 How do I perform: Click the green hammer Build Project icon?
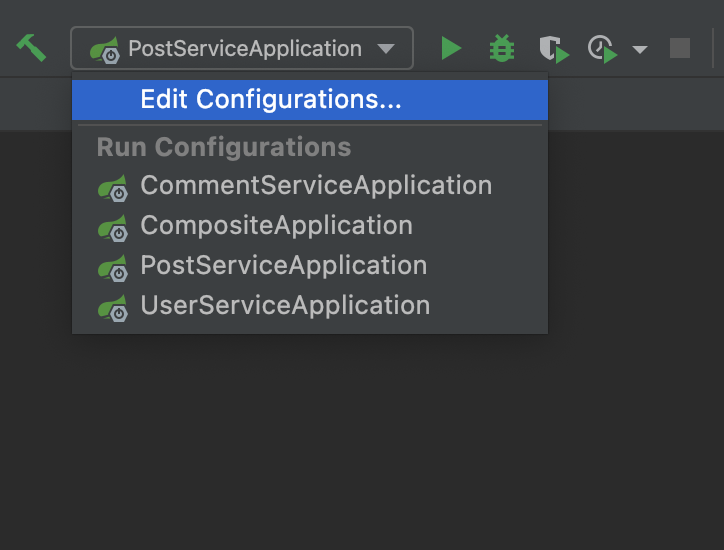[31, 47]
